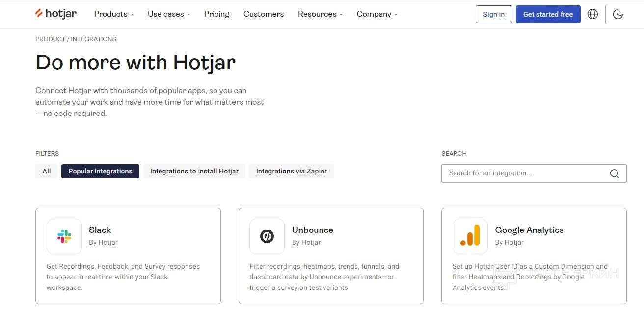Click the search magnifier icon
This screenshot has width=644, height=316.
tap(615, 173)
